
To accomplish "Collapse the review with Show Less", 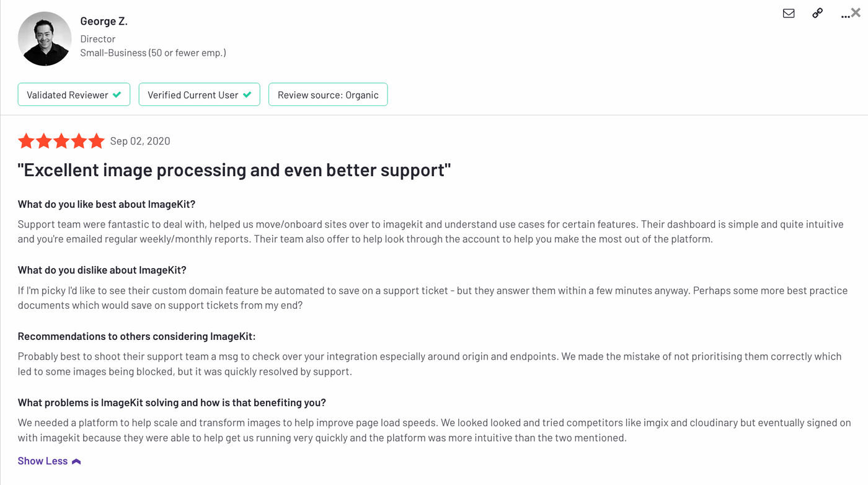I will [x=43, y=461].
